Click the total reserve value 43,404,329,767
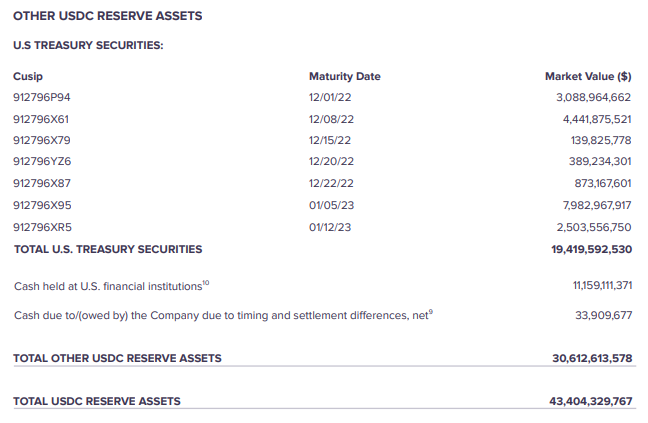This screenshot has height=423, width=648. click(x=591, y=401)
